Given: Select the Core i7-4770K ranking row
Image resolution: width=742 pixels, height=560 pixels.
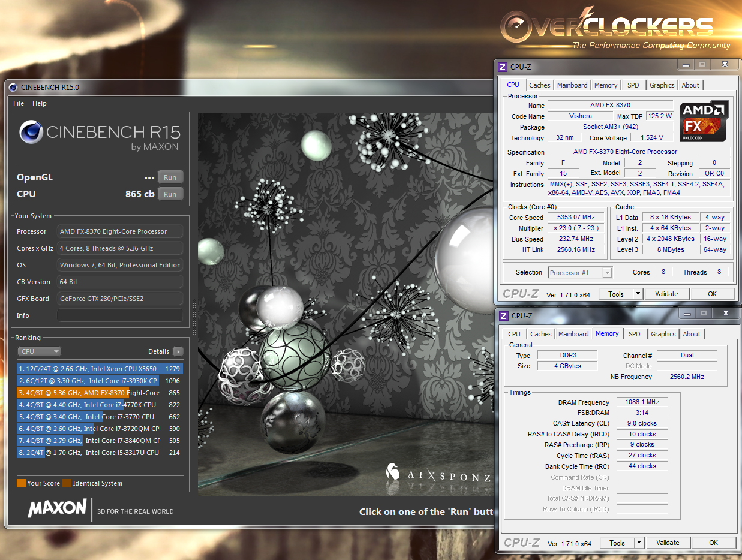Looking at the screenshot, I should click(x=100, y=405).
